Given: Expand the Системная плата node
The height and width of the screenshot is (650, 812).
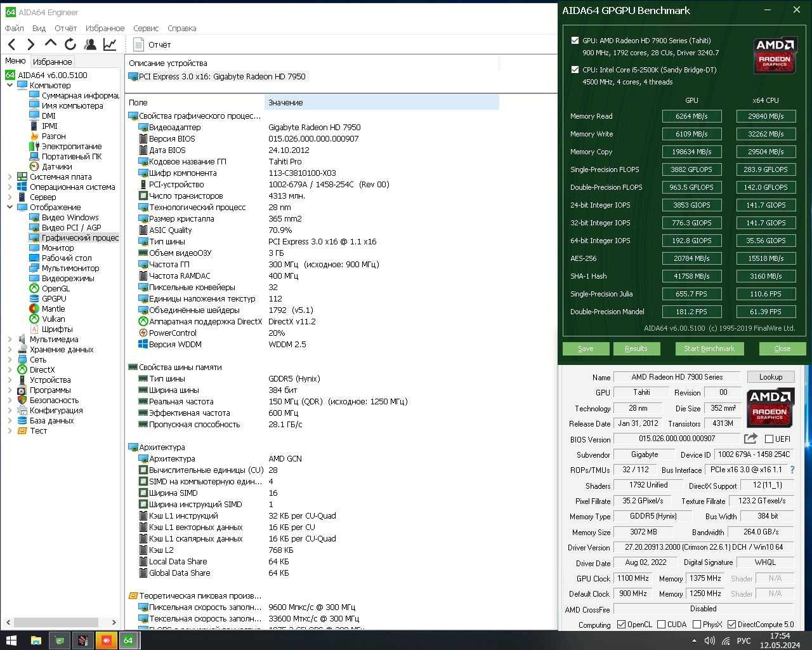Looking at the screenshot, I should (x=10, y=176).
